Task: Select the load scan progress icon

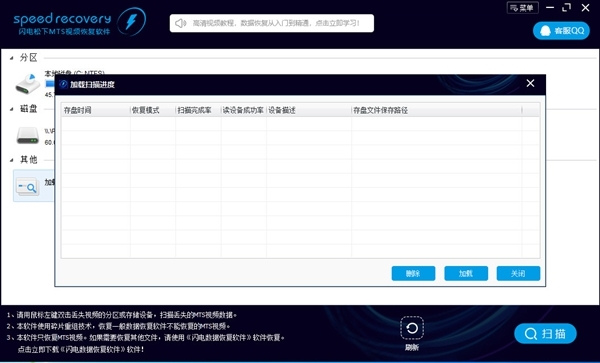Action: tap(27, 187)
